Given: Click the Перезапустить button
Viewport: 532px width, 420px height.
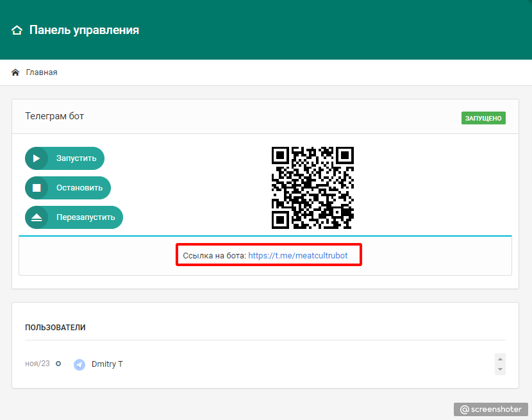Looking at the screenshot, I should [x=74, y=217].
